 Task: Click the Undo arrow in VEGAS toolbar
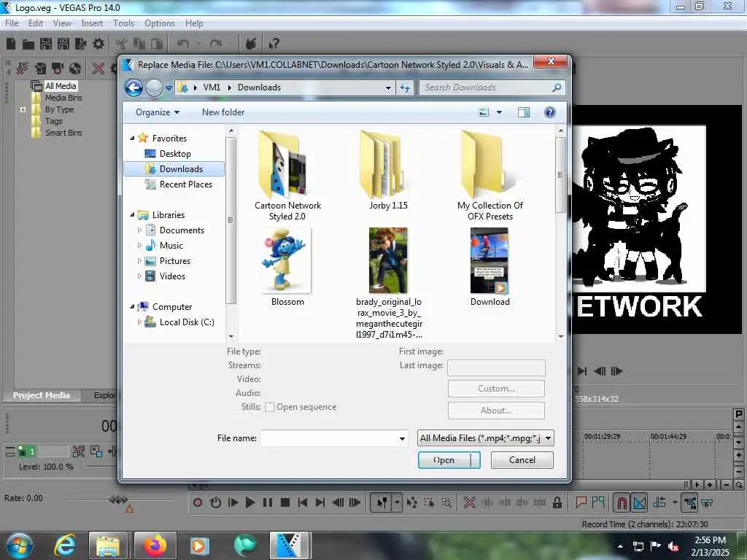[183, 44]
